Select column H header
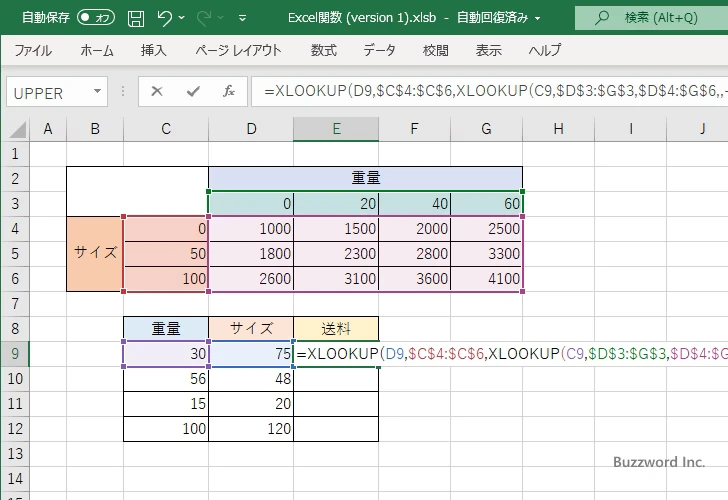 click(x=559, y=129)
